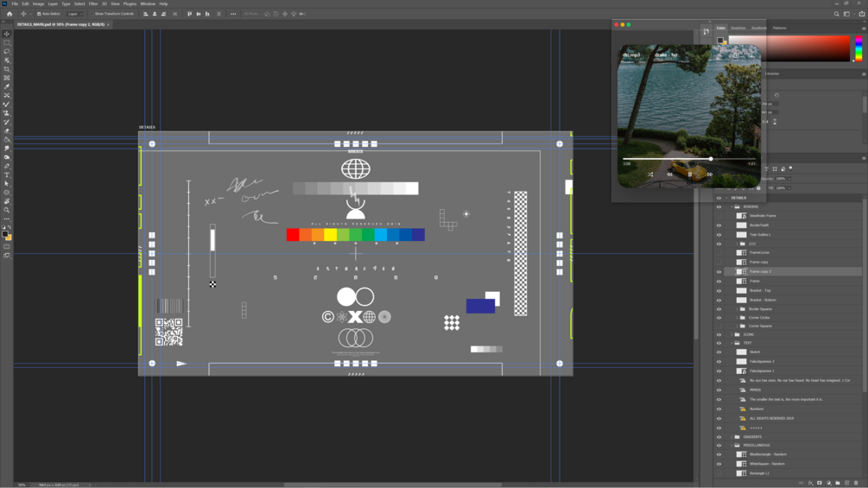The image size is (868, 488).
Task: Open the Filter menu
Action: tap(93, 3)
